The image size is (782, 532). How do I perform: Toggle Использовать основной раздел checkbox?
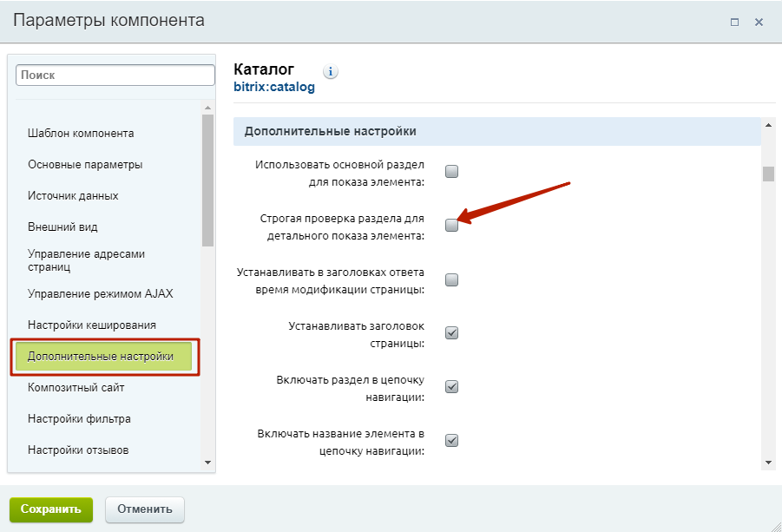tap(451, 172)
